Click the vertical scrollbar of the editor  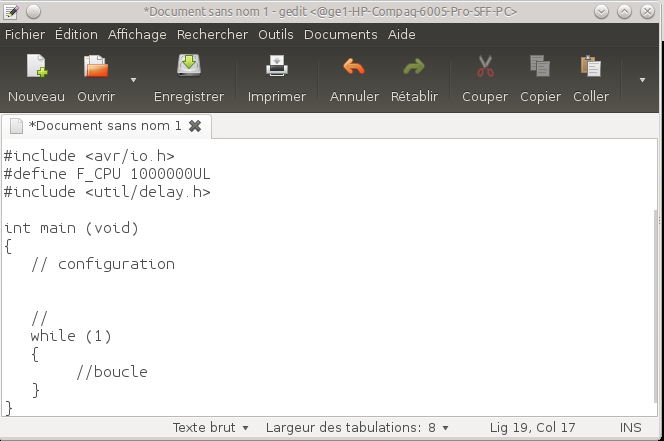click(x=656, y=300)
